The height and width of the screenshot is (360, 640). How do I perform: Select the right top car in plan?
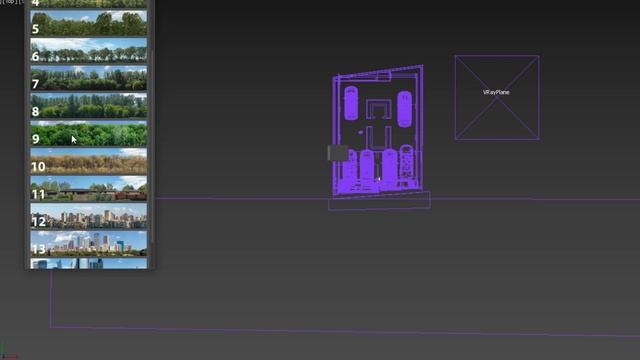click(x=404, y=109)
